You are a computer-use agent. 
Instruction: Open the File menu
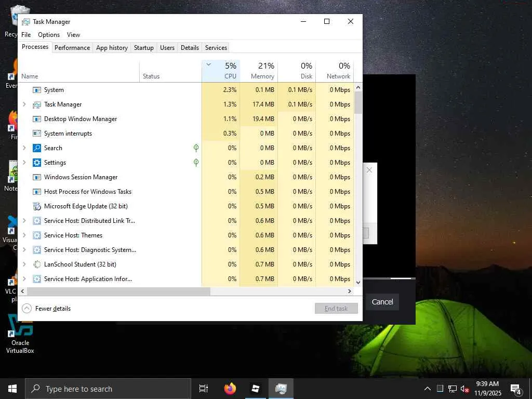click(x=26, y=35)
